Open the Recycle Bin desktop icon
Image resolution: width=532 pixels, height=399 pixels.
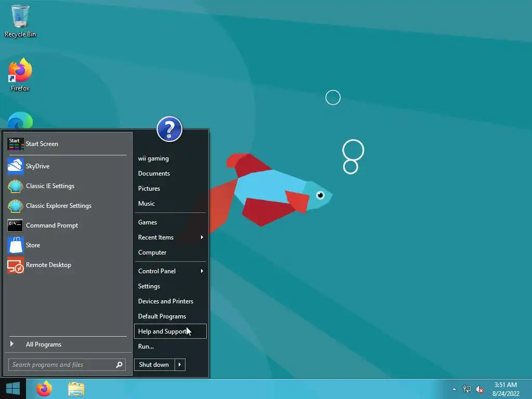pos(20,21)
